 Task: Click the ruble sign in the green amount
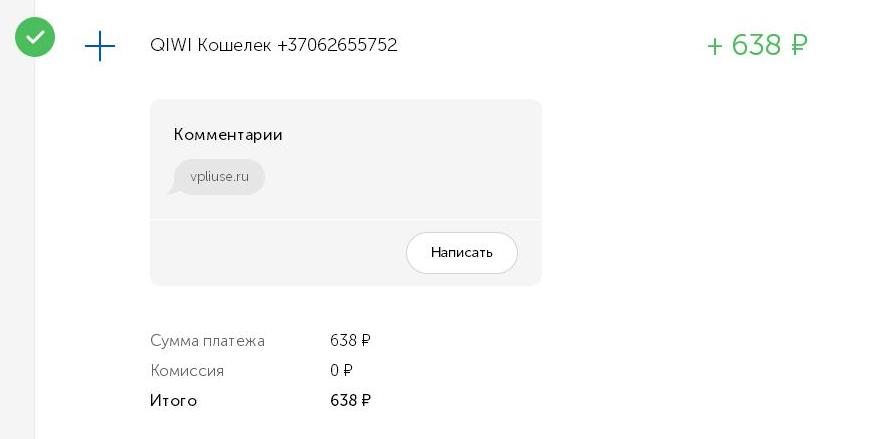pos(799,45)
